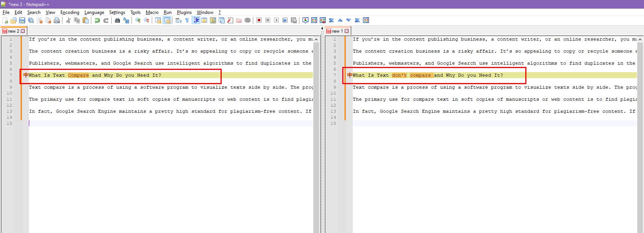Viewport: 644px width, 233px height.
Task: Click the Save All toolbar icon
Action: 31,20
